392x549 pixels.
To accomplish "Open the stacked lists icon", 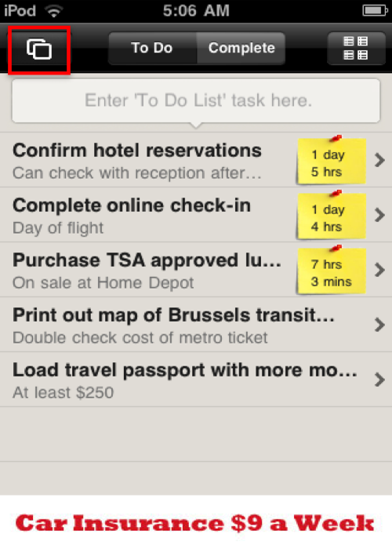I will pos(39,49).
